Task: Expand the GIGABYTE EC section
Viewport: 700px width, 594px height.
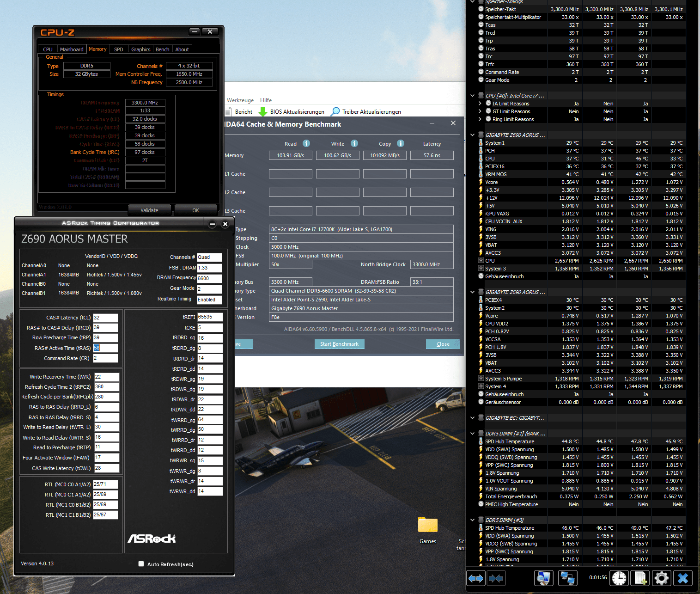Action: tap(472, 418)
